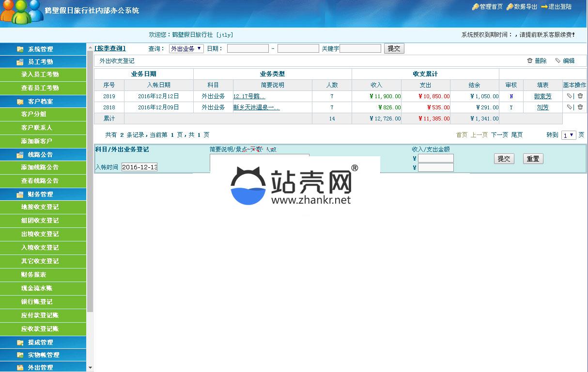Click the delete trash icon for record 2819

tap(580, 96)
